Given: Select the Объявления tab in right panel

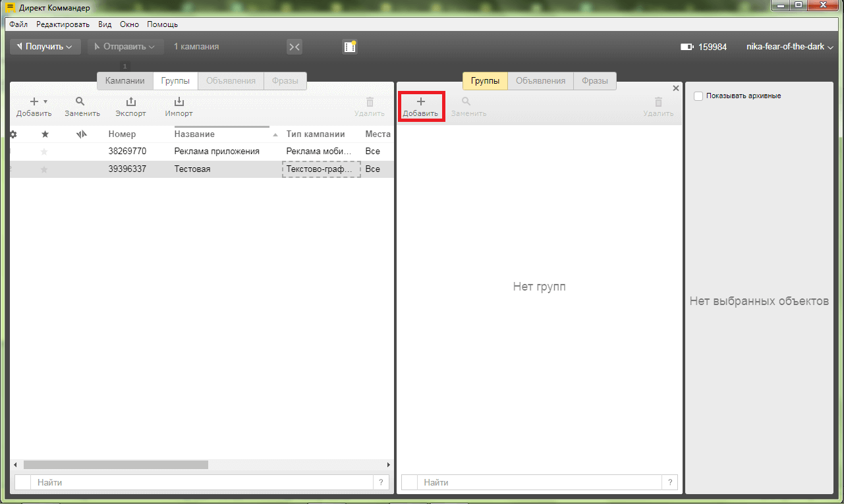Looking at the screenshot, I should (x=540, y=81).
